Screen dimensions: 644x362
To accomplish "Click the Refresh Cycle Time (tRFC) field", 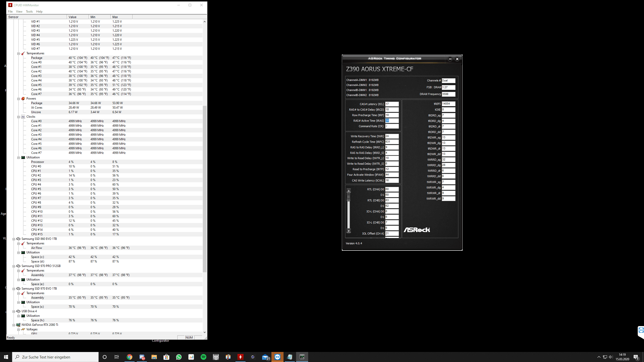I will point(392,142).
